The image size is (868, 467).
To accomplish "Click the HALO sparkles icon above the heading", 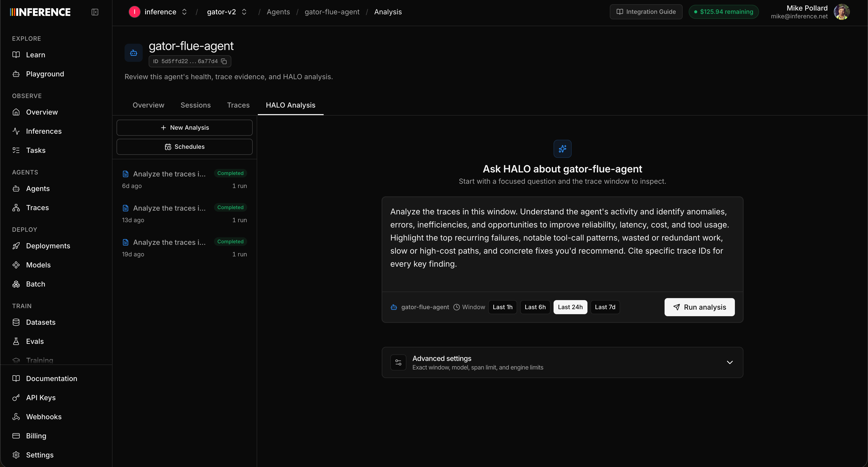I will pyautogui.click(x=562, y=149).
